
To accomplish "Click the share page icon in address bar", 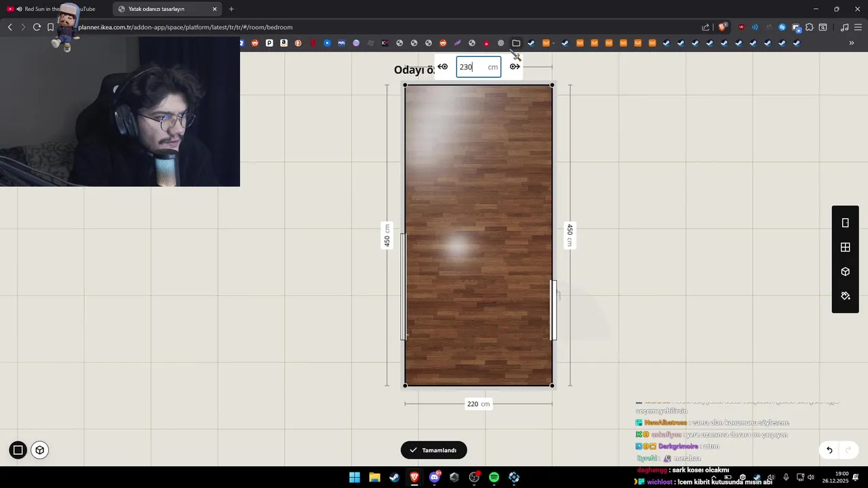I will 706,27.
